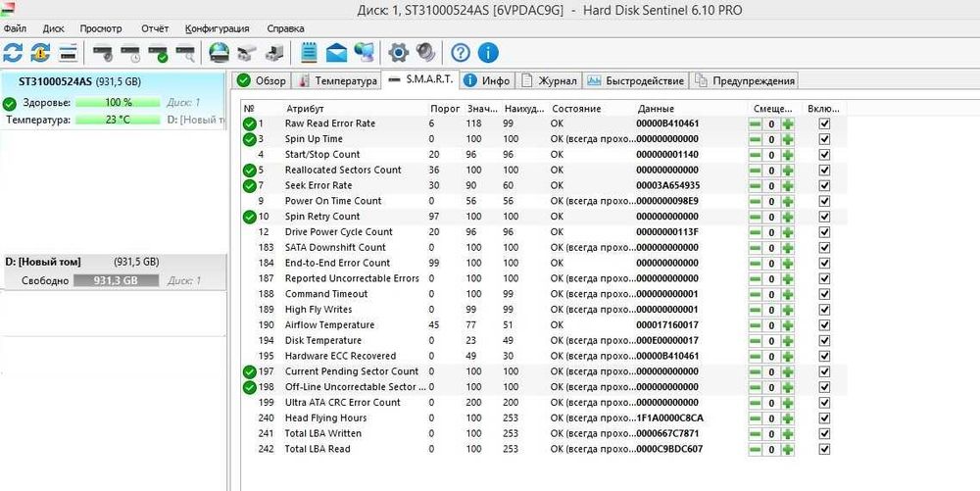This screenshot has height=491, width=980.
Task: Click the minus icon for Start/Stop Count offset
Action: pyautogui.click(x=755, y=155)
